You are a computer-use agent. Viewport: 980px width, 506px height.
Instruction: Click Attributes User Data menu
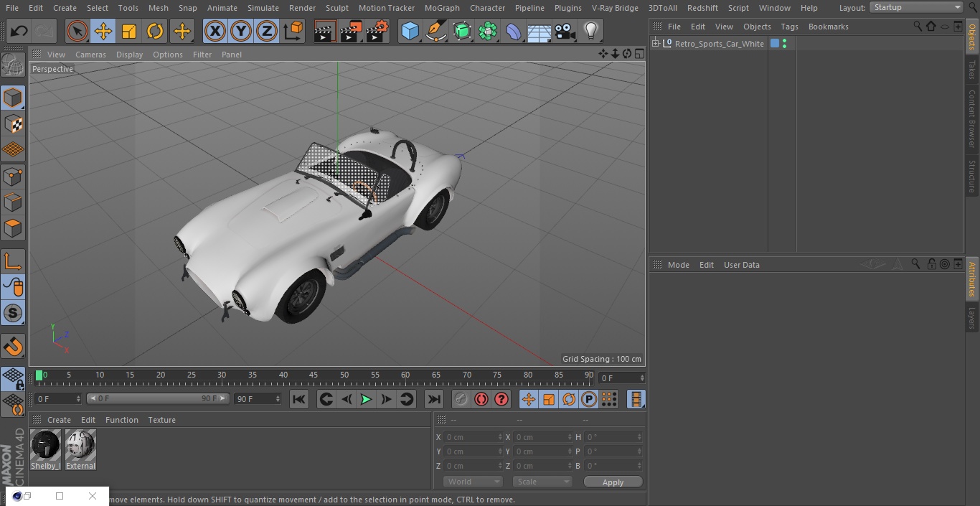click(741, 265)
